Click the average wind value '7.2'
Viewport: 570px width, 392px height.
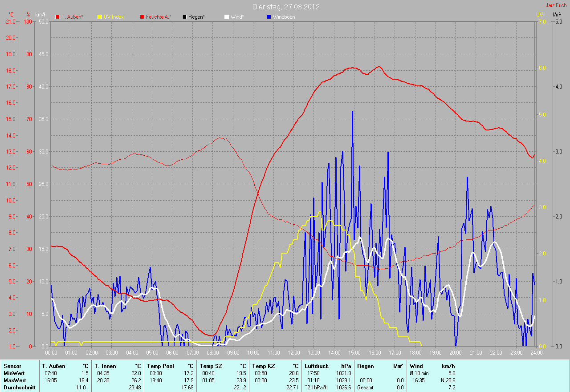452,388
